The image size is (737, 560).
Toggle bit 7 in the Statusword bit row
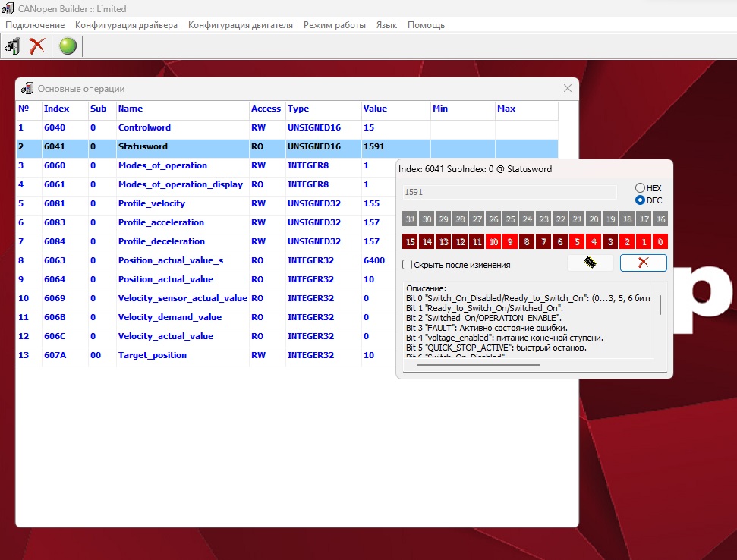point(543,241)
